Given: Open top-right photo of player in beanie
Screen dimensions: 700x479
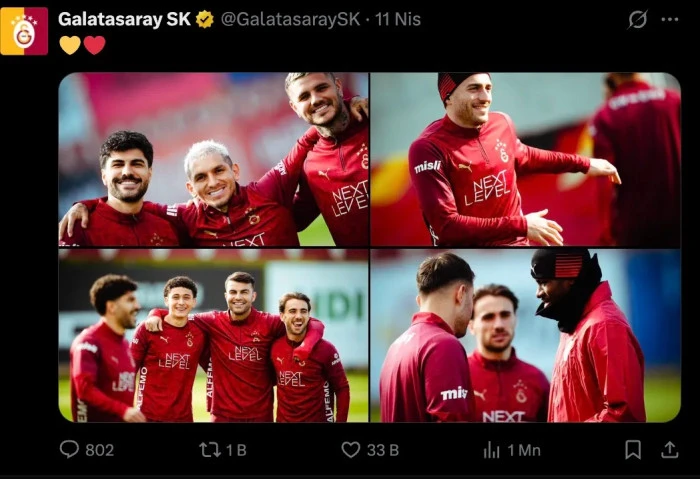Looking at the screenshot, I should [x=525, y=159].
